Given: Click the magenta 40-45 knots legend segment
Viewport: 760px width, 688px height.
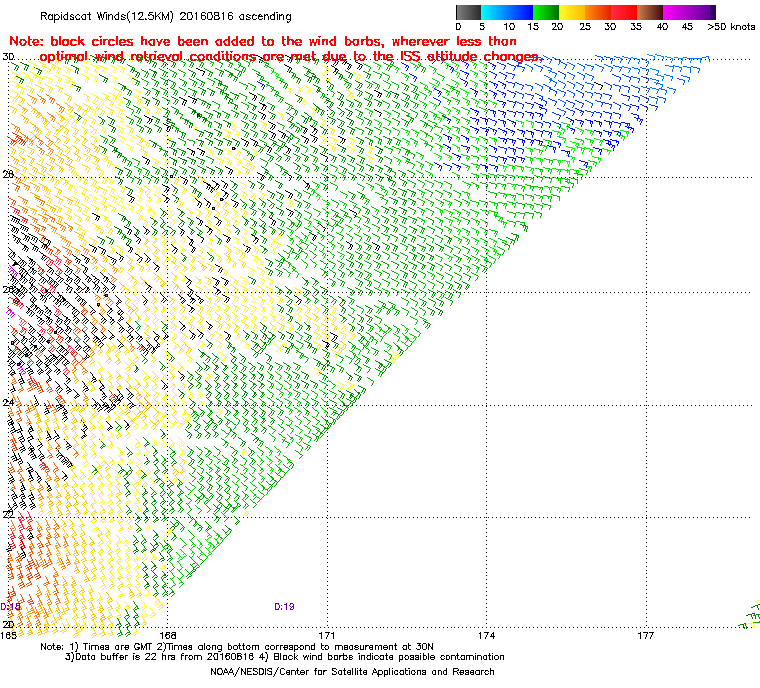Looking at the screenshot, I should (676, 12).
